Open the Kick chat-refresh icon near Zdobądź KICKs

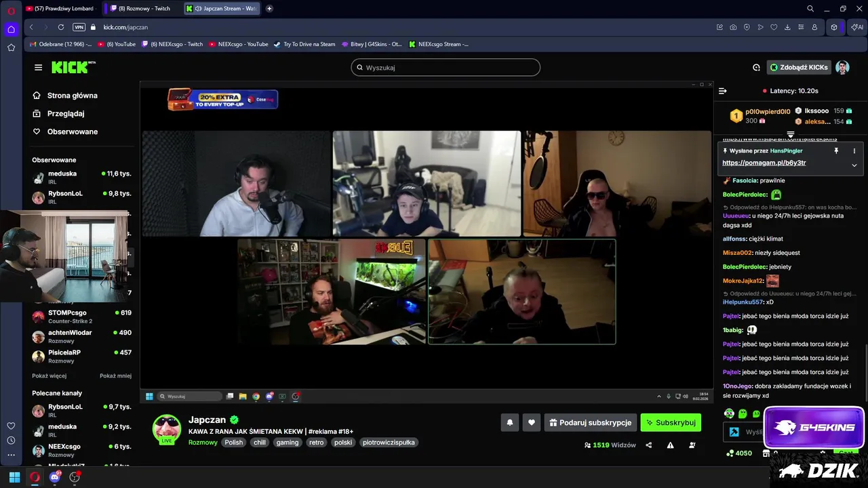(756, 67)
